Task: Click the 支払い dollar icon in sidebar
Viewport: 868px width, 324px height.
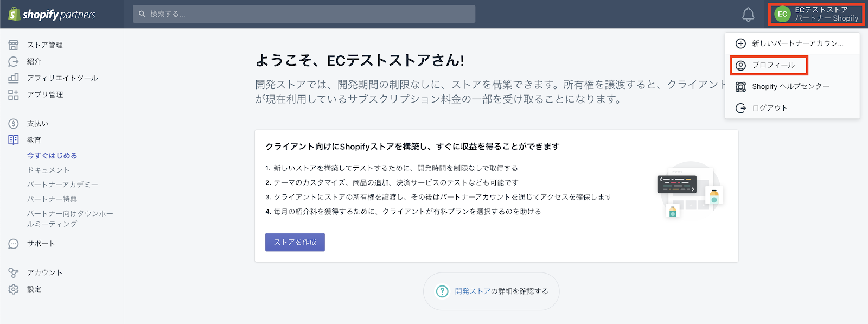Action: click(14, 124)
